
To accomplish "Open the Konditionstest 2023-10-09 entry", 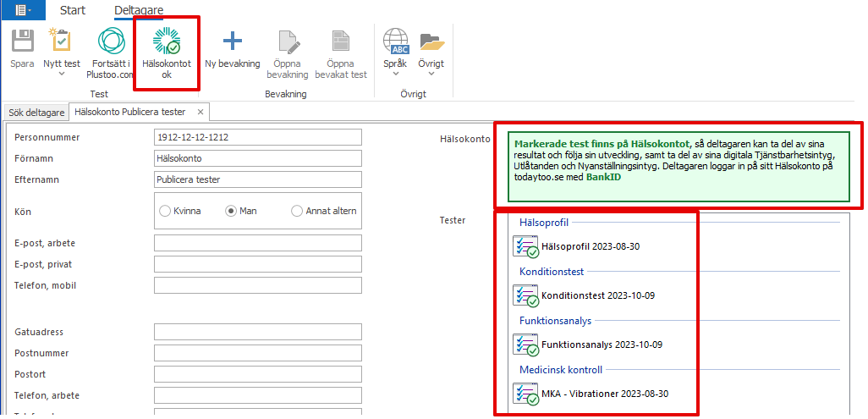I will pyautogui.click(x=598, y=295).
